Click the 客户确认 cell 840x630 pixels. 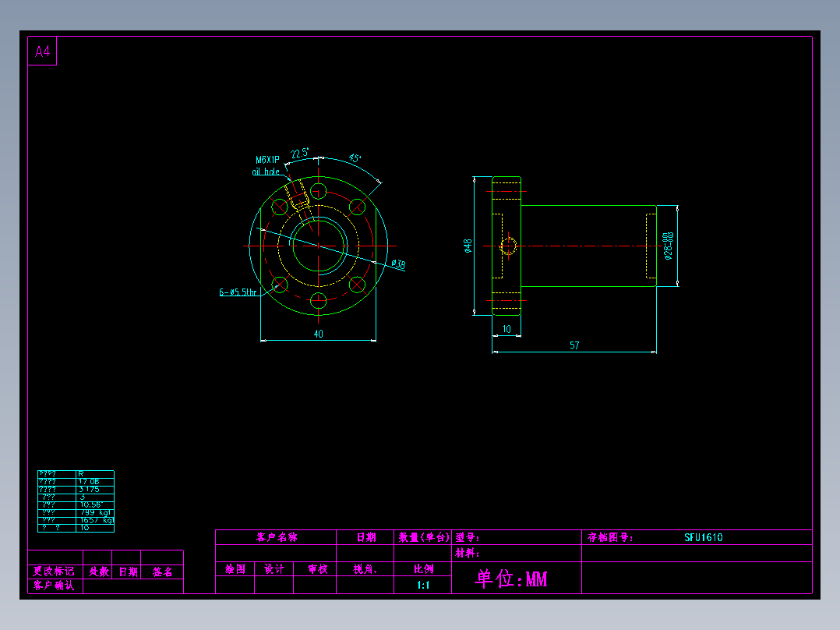(x=54, y=586)
